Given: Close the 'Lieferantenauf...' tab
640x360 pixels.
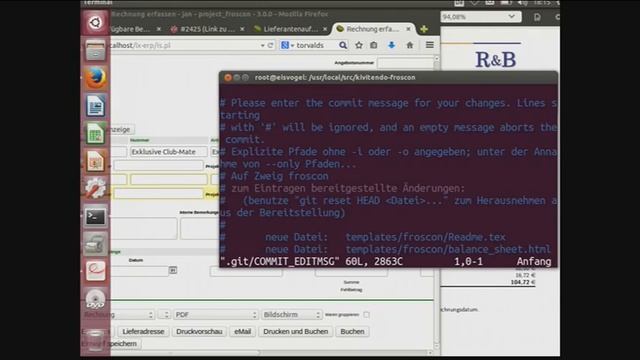Looking at the screenshot, I should click(x=325, y=29).
